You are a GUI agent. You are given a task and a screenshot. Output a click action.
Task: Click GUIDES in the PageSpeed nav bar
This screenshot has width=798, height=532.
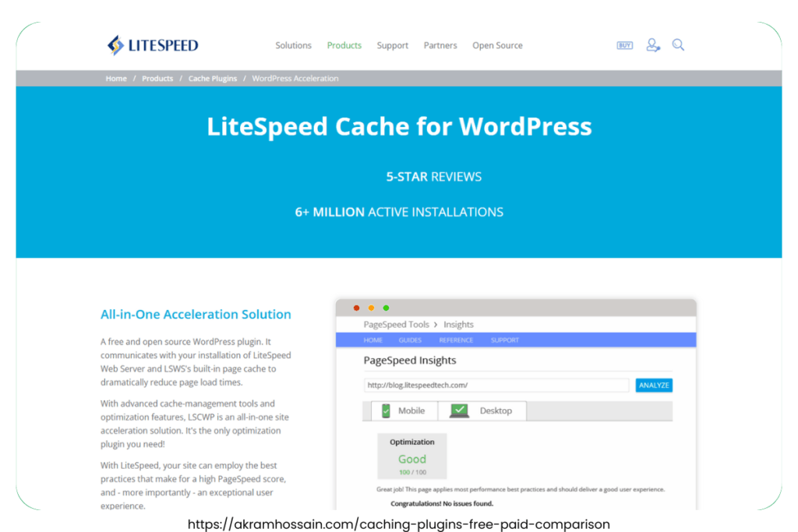409,340
